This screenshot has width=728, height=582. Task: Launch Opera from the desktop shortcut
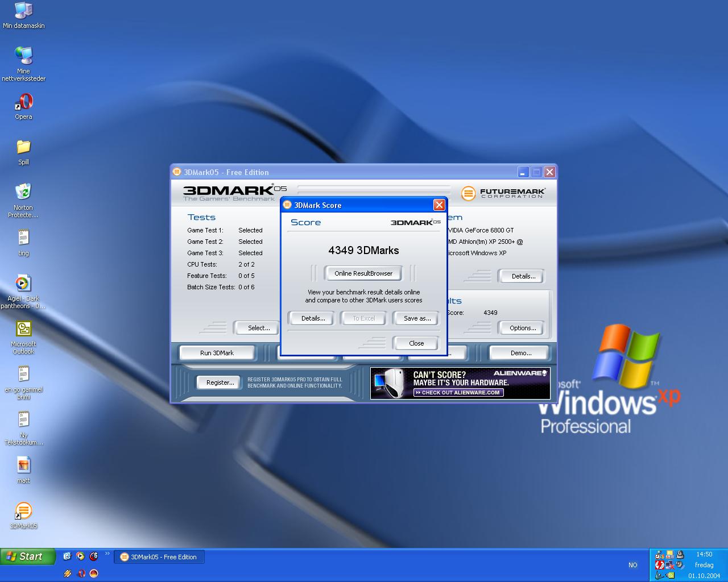(23, 106)
